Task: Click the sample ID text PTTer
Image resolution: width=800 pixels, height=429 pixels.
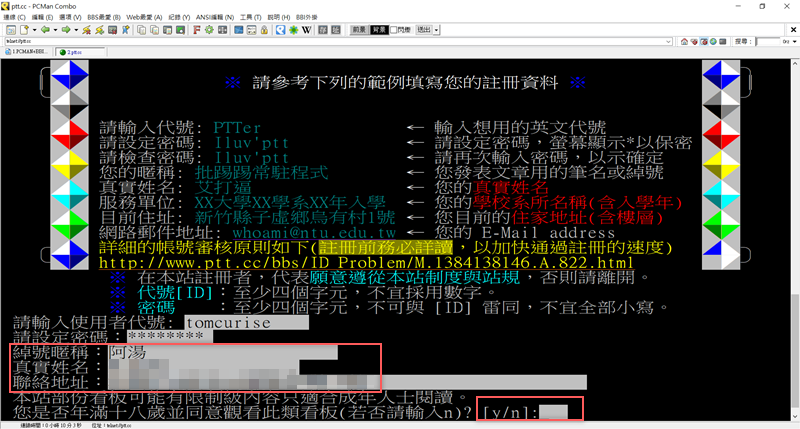Action: click(x=237, y=128)
